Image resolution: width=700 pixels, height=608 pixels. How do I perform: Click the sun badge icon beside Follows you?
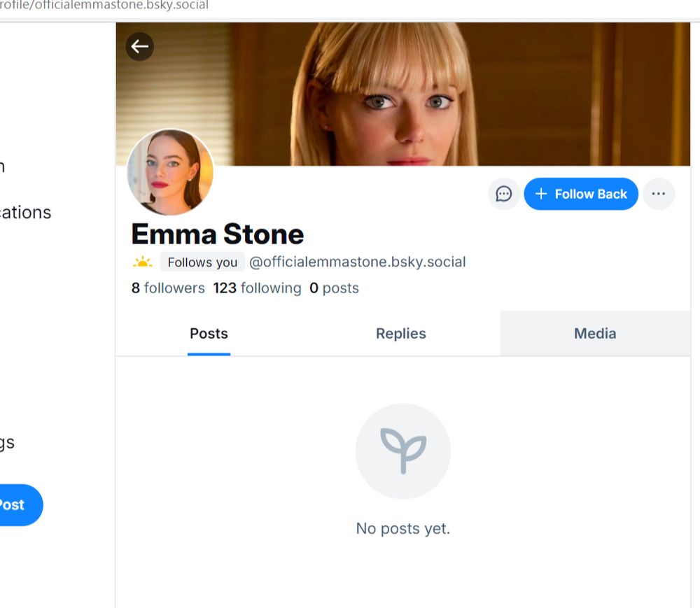pos(142,262)
